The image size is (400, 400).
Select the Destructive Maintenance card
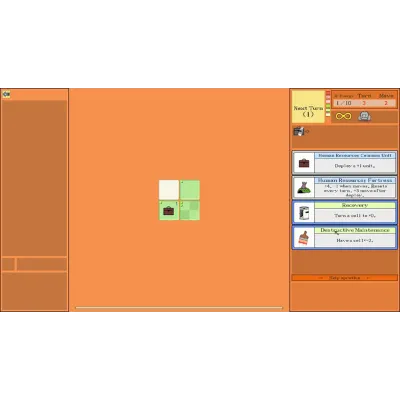point(344,237)
